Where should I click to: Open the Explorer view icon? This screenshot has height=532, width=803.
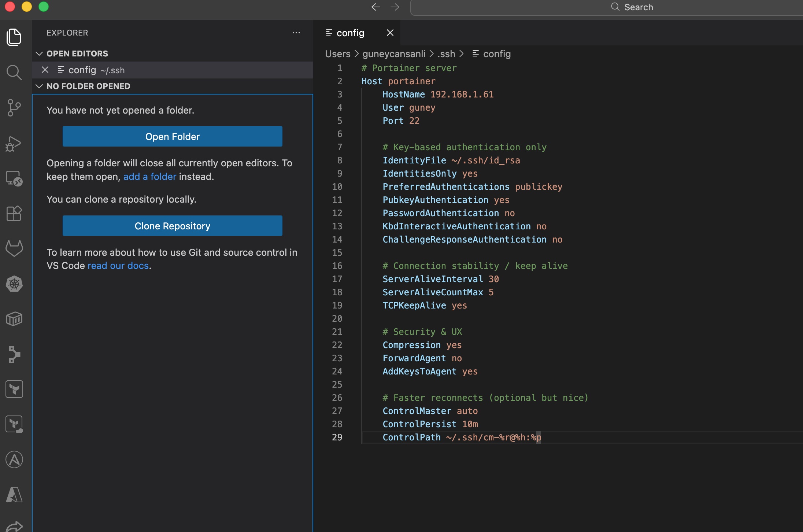(14, 37)
